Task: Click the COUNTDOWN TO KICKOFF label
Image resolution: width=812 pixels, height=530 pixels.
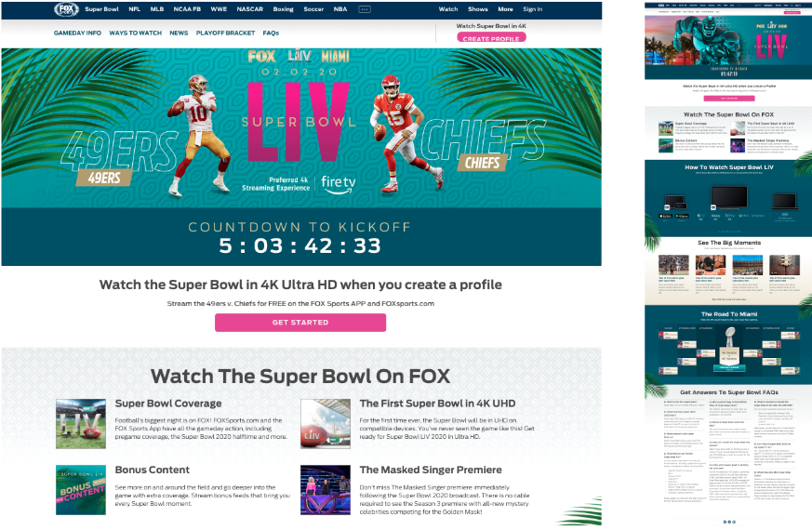Action: tap(300, 227)
